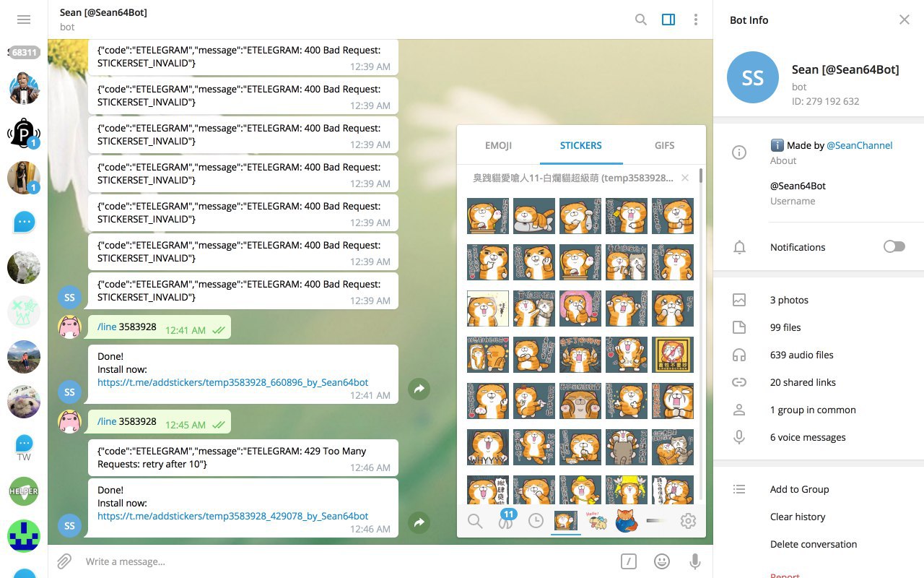Click the @SeanChannel link
This screenshot has width=924, height=578.
[859, 145]
